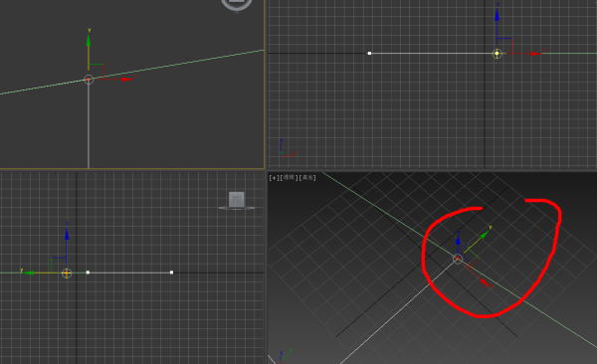Select the white vertex at the line's left end in the top-right viewport
Screen dimensions: 597x364
click(x=369, y=54)
